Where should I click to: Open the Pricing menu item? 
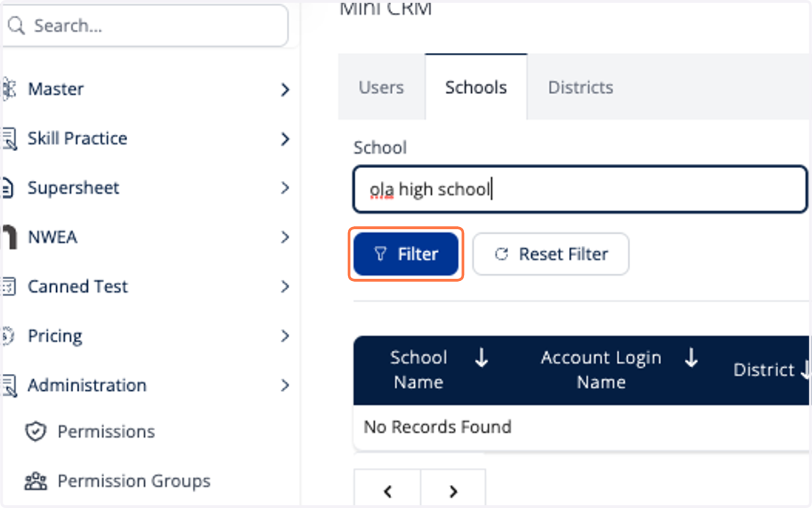tap(146, 336)
